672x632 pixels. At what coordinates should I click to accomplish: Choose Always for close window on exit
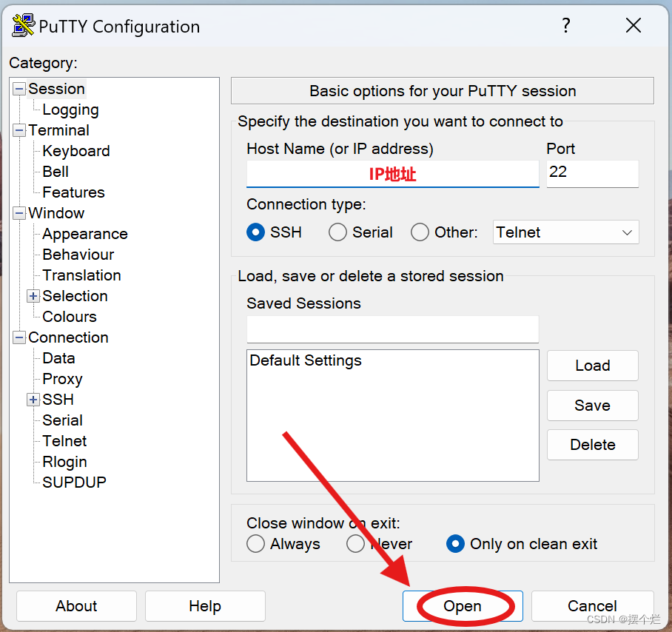tap(256, 544)
